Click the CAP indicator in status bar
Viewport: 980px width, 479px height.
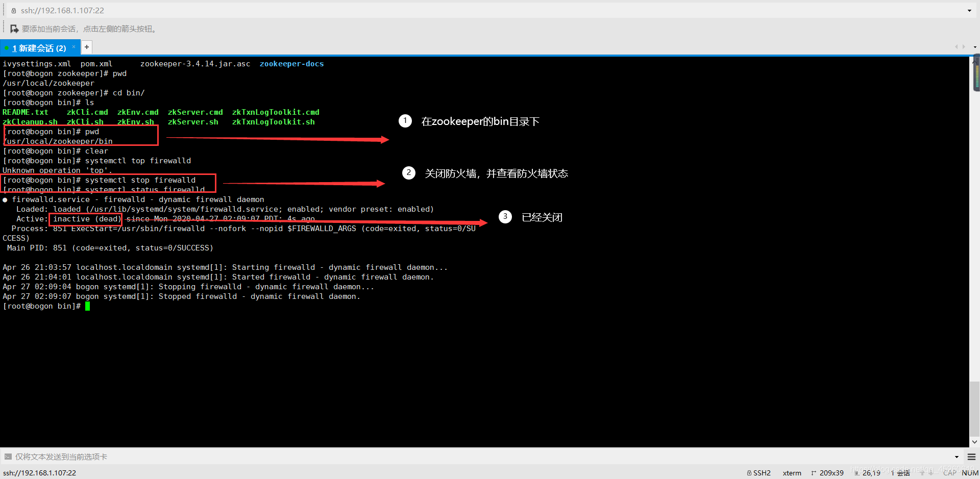(x=949, y=473)
